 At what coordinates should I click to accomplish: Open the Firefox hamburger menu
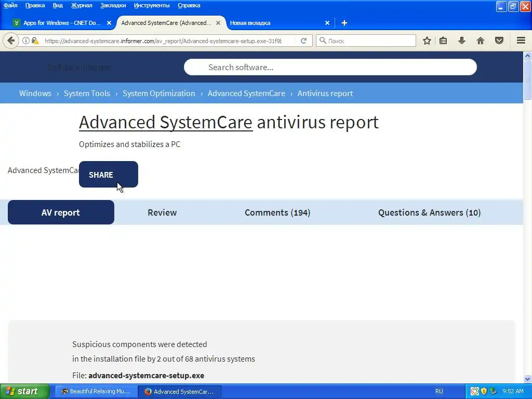click(521, 41)
